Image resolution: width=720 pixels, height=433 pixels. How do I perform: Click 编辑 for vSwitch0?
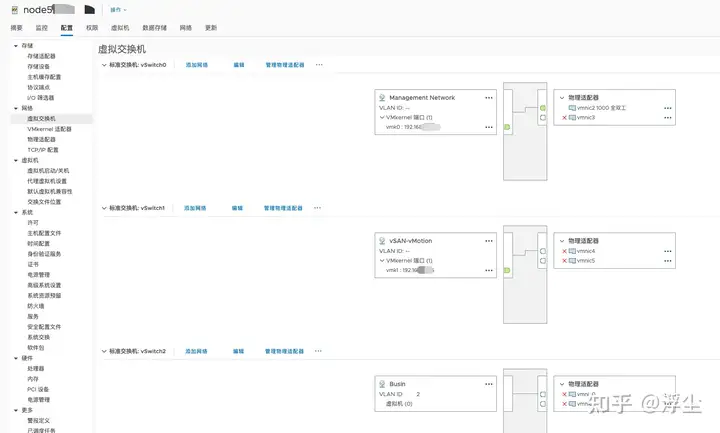coord(239,65)
